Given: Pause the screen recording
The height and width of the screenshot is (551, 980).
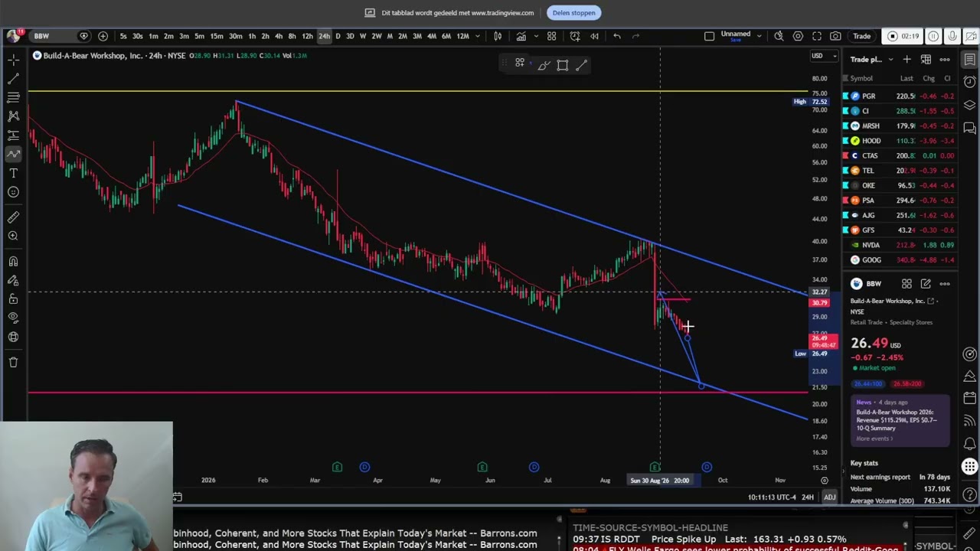Looking at the screenshot, I should coord(933,36).
